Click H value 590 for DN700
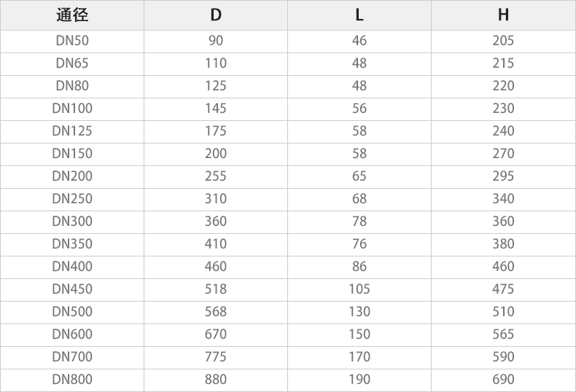This screenshot has width=576, height=392. (503, 357)
